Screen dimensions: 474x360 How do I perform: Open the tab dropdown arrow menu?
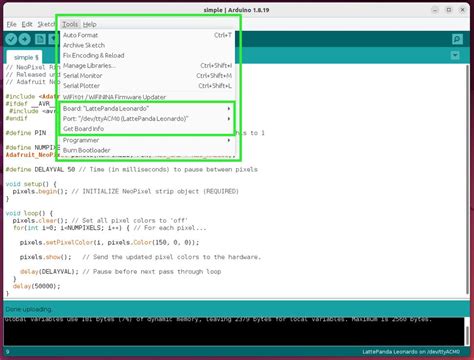coord(455,55)
